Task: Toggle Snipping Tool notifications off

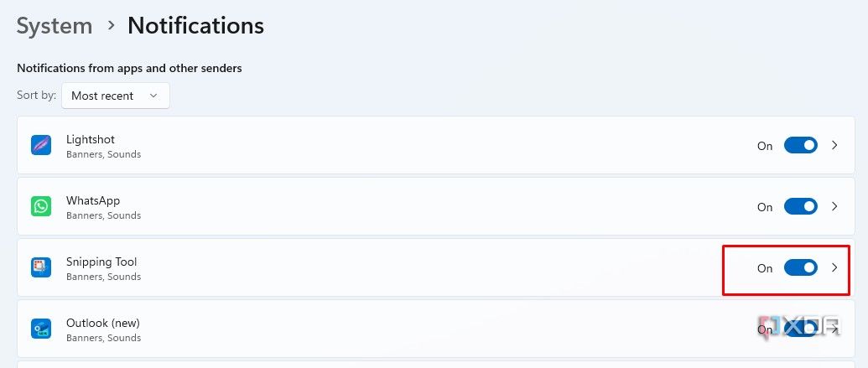Action: [x=800, y=267]
